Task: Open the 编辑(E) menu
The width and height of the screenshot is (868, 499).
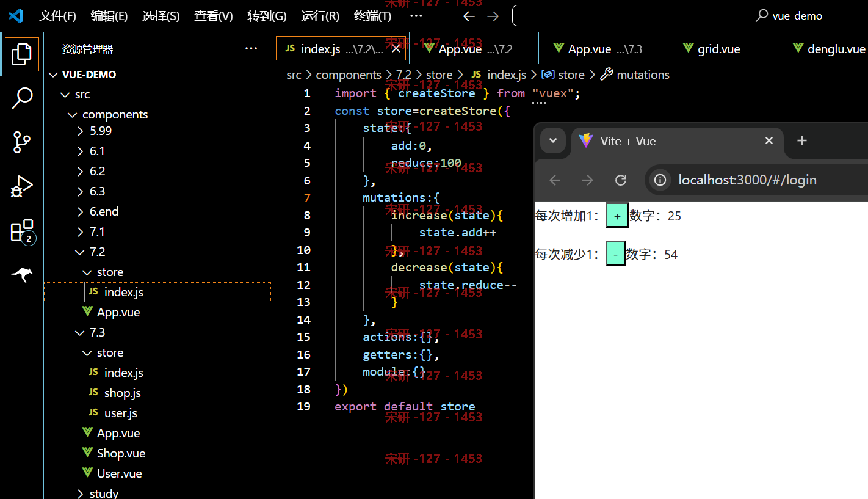Action: pos(109,16)
